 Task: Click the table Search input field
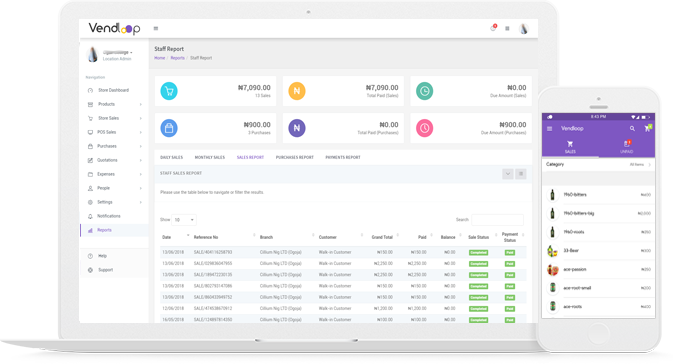click(497, 220)
